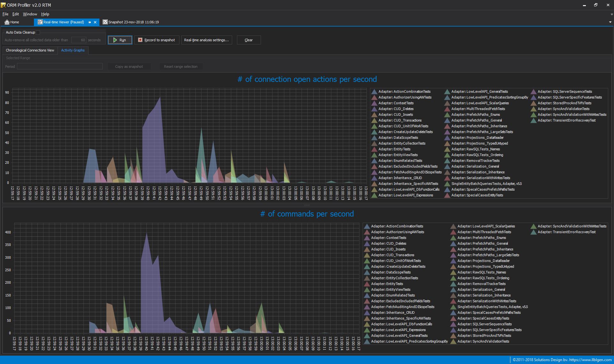Click PrefetchPaths_Enums triangle icon in connections legend
Screen dimensions: 614x364
tap(447, 115)
